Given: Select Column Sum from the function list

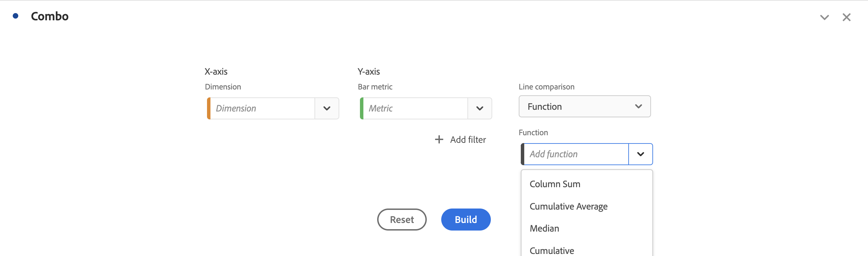Looking at the screenshot, I should tap(555, 184).
